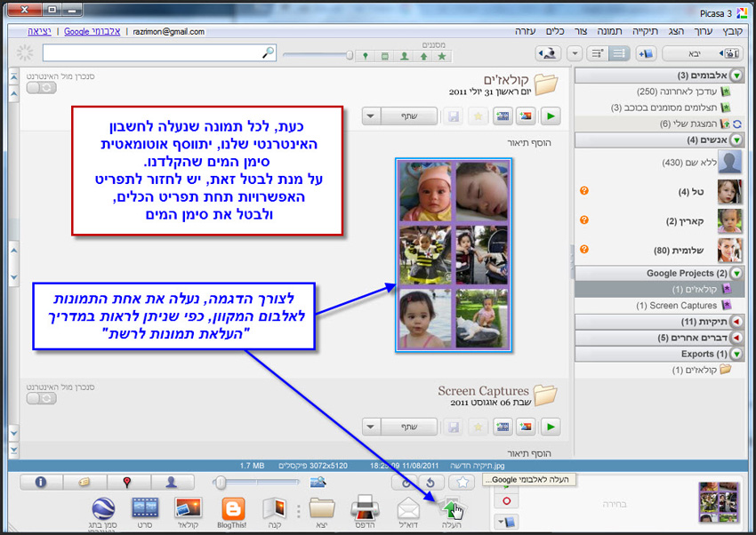Create photo collage button in קולאז'ים folder
Image resolution: width=756 pixels, height=535 pixels.
(x=526, y=116)
